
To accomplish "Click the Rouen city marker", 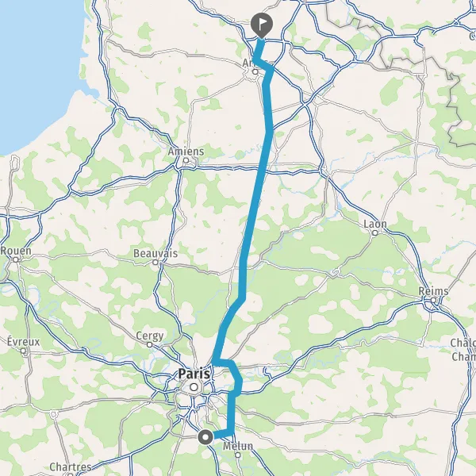I will [x=16, y=260].
